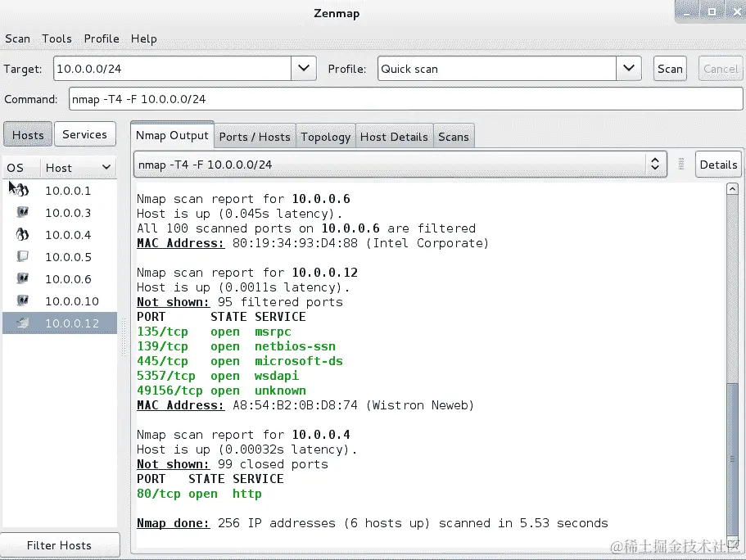Open the Help menu
This screenshot has width=746, height=560.
[143, 39]
